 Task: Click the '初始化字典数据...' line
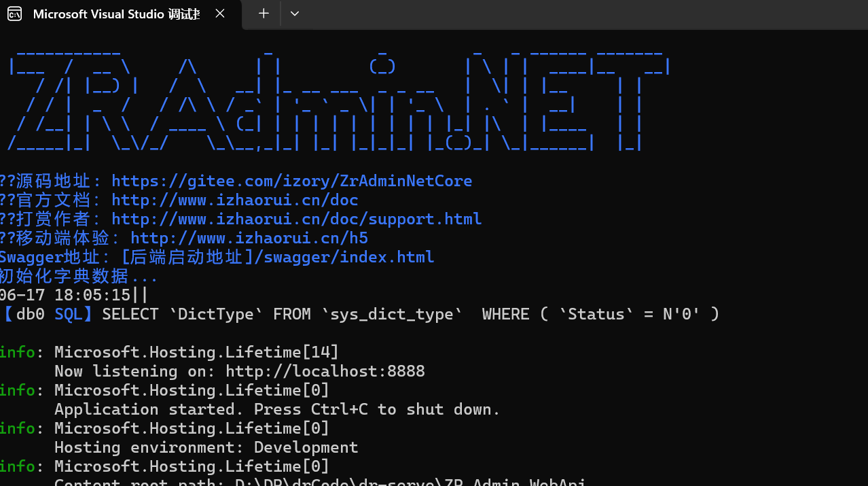pos(79,276)
